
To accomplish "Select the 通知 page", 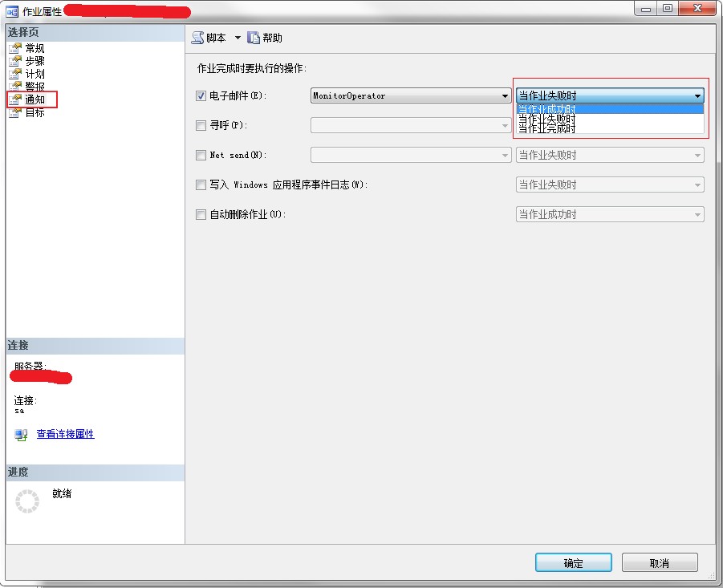I will click(x=35, y=99).
